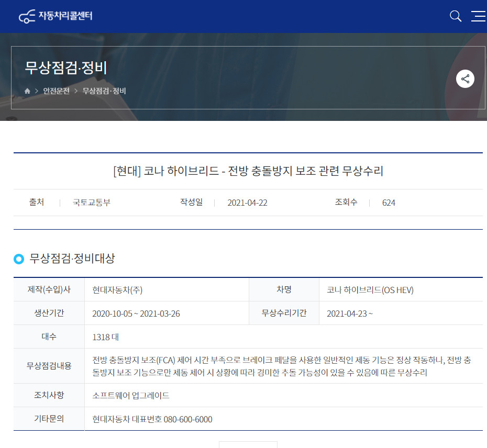Image resolution: width=487 pixels, height=448 pixels.
Task: Click the 생산기간 row label
Action: click(x=49, y=313)
